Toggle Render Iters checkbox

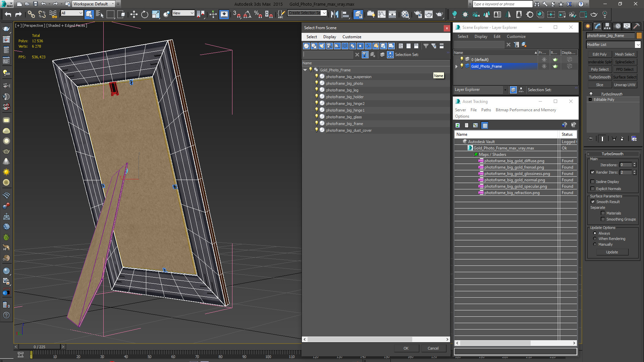pyautogui.click(x=592, y=172)
